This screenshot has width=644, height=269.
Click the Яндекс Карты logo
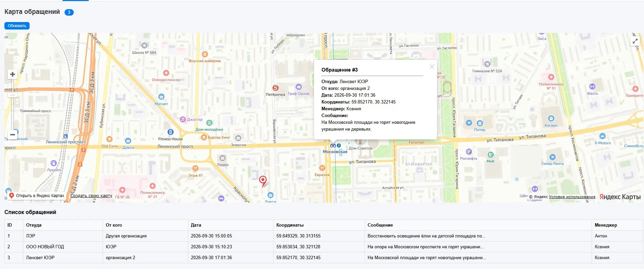pyautogui.click(x=620, y=197)
